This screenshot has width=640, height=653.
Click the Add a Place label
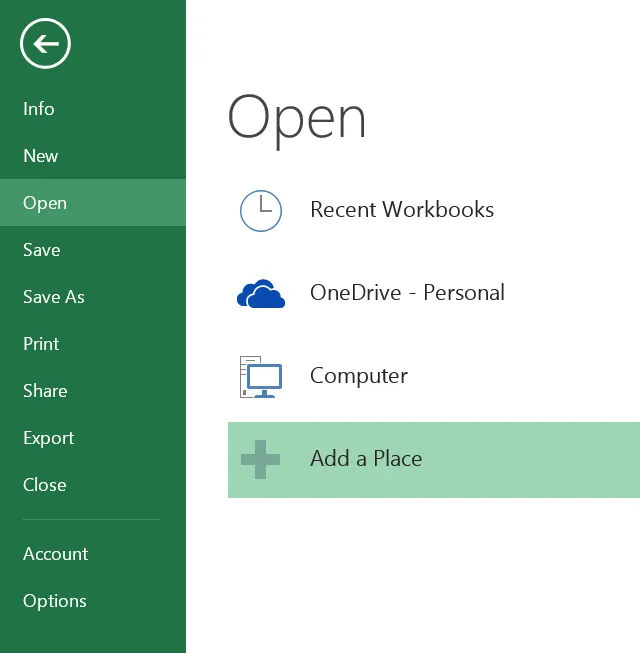(366, 459)
